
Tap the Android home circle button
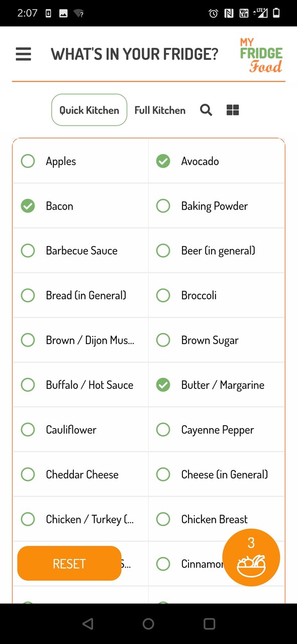148,623
